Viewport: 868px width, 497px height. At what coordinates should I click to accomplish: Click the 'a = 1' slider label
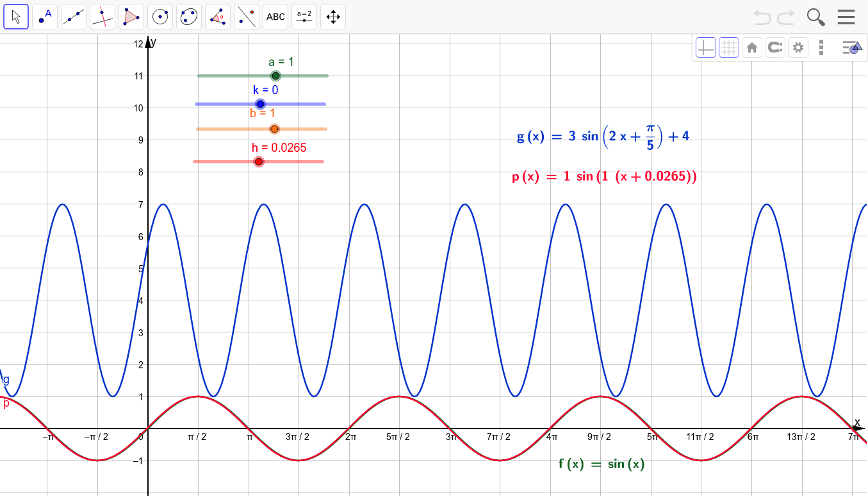pos(281,62)
